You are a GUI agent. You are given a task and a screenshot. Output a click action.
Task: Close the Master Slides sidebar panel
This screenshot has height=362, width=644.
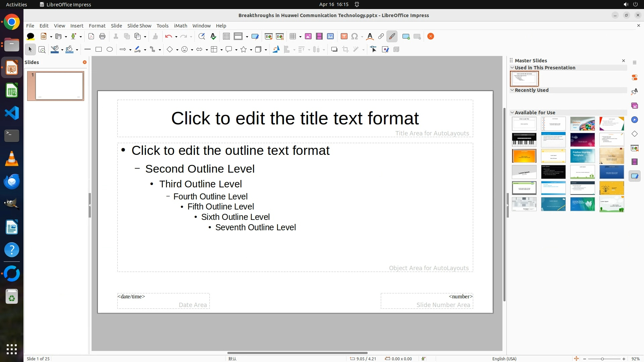624,61
